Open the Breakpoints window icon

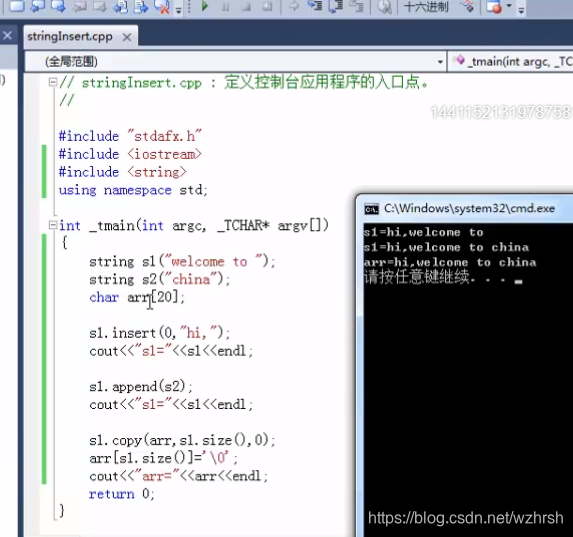(494, 7)
